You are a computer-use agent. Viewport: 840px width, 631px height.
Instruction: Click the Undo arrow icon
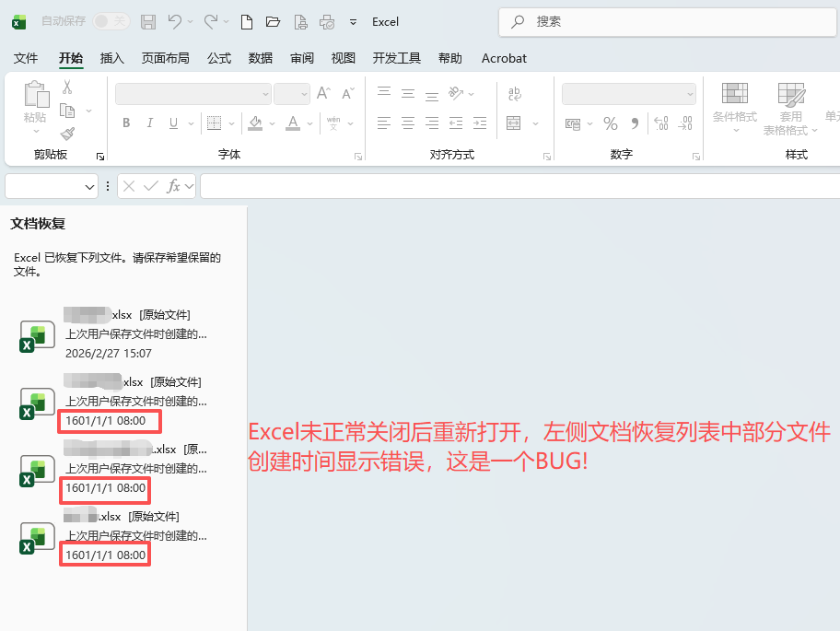click(x=175, y=21)
